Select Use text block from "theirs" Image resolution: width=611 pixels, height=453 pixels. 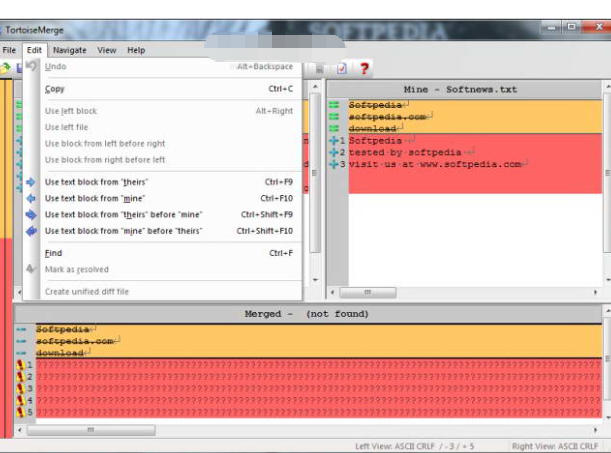[x=169, y=182]
